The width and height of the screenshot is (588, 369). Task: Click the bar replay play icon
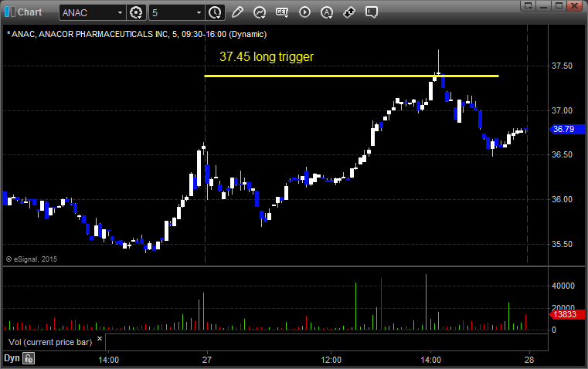tap(304, 12)
